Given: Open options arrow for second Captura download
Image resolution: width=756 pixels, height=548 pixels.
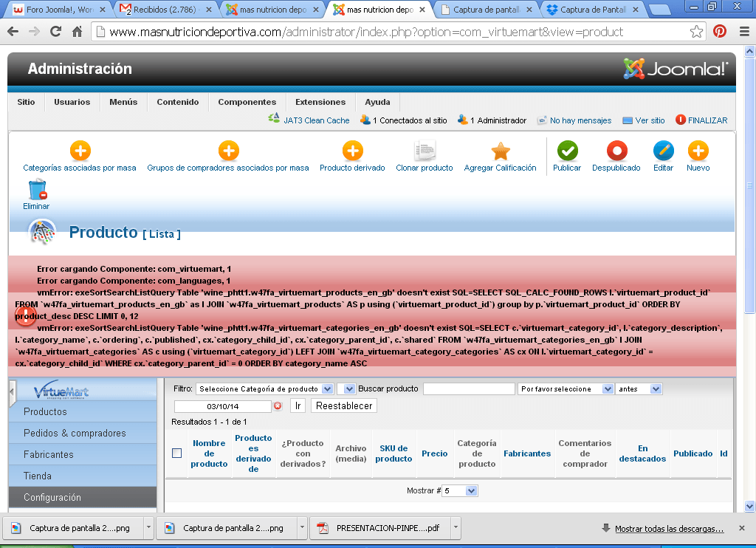Looking at the screenshot, I should (x=302, y=528).
